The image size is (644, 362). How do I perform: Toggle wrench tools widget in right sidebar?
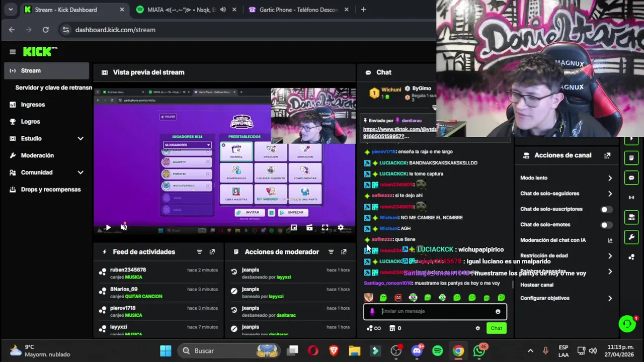pyautogui.click(x=631, y=237)
